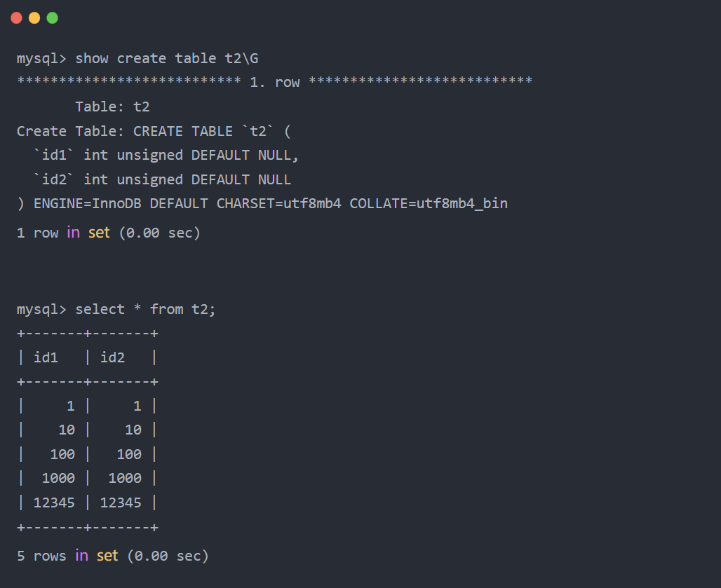Click the value 100 in the id2 column
Image resolution: width=721 pixels, height=588 pixels.
coord(129,454)
